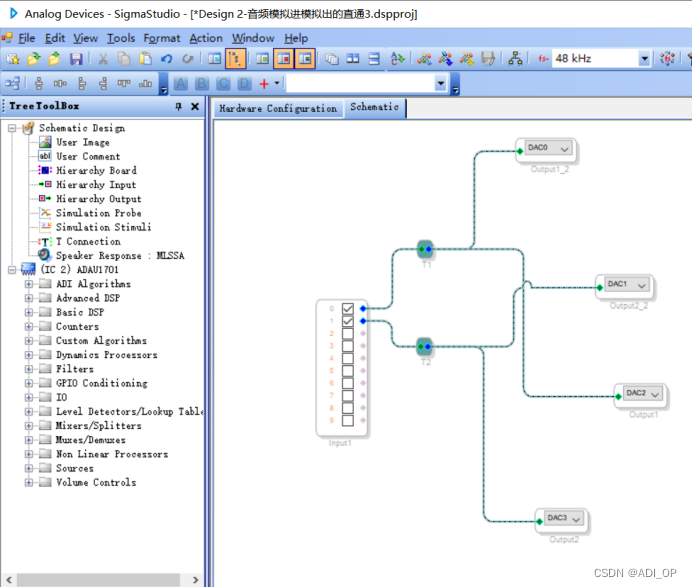Screen dimensions: 692x588
Task: Click the C label toolbar button
Action: coord(223,83)
